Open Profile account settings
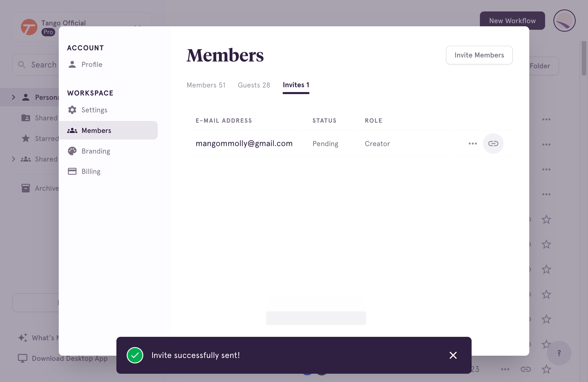588x382 pixels. click(92, 65)
